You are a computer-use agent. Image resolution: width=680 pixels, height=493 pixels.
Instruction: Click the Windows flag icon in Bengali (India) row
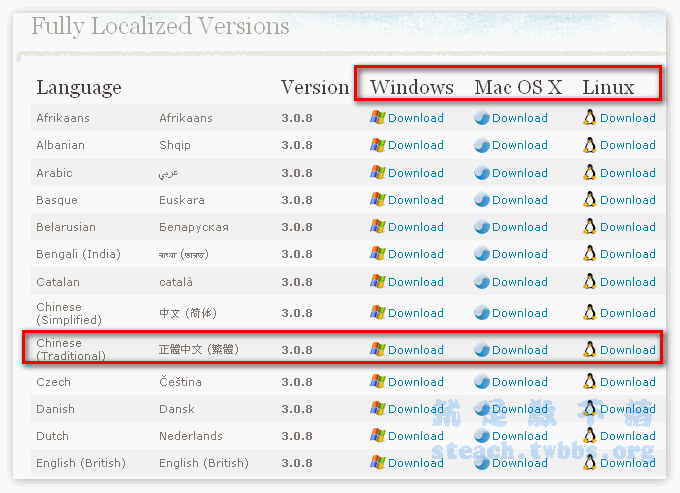pos(377,254)
